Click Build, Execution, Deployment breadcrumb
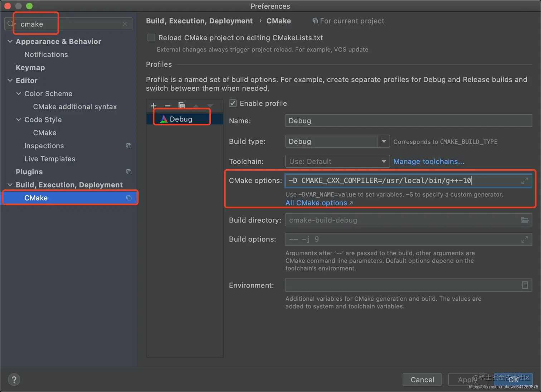The image size is (541, 392). [199, 21]
